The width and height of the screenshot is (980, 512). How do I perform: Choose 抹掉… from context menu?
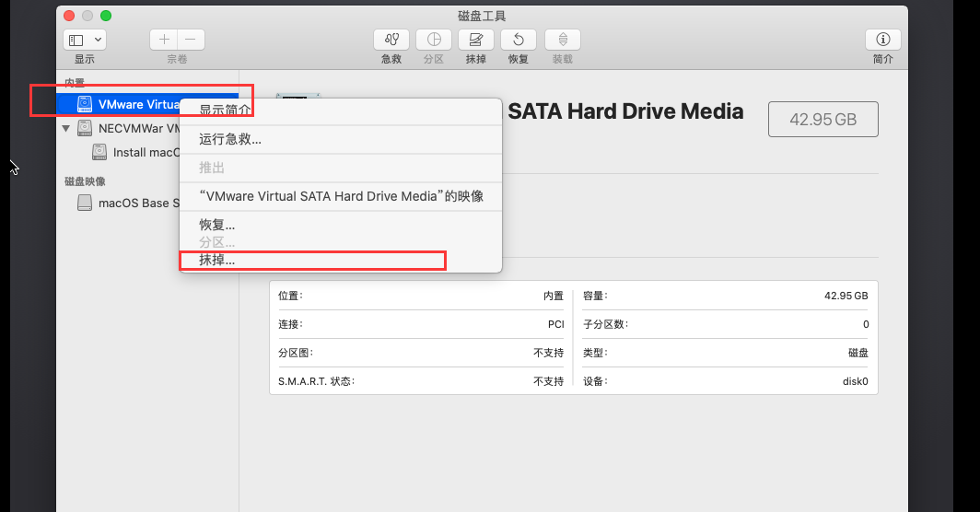click(341, 260)
